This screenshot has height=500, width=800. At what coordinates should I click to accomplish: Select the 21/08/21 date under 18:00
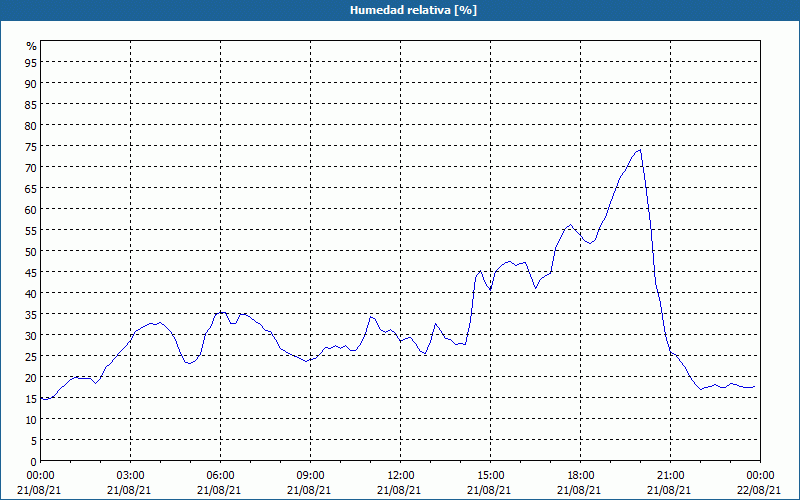point(579,490)
